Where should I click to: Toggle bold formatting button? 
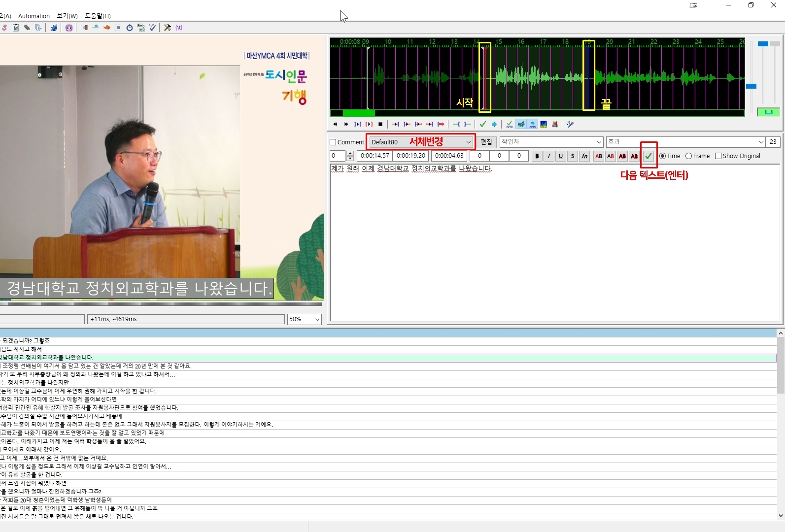537,156
